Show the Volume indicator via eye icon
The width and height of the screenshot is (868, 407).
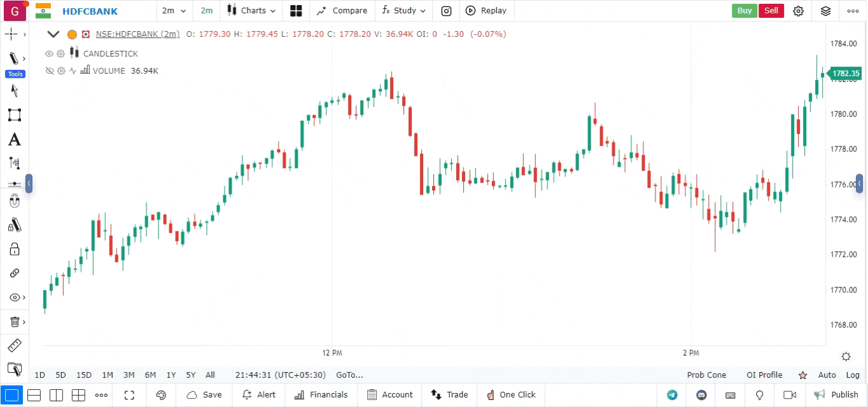(x=49, y=71)
